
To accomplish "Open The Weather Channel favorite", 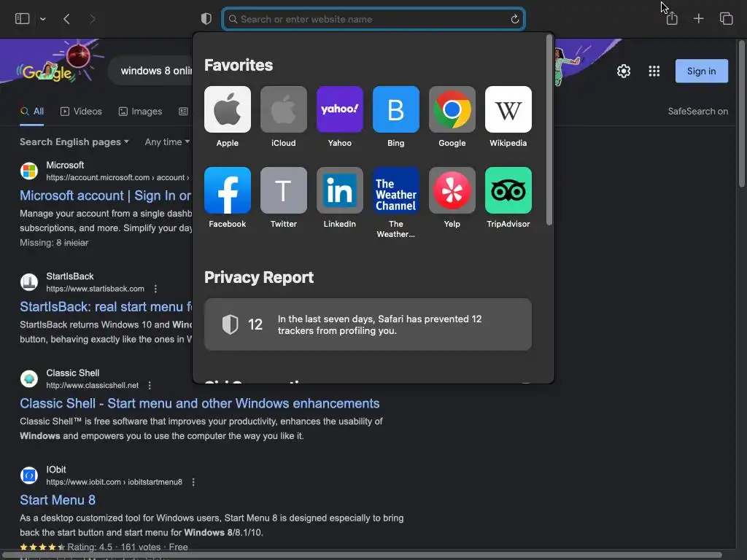I will coord(396,203).
